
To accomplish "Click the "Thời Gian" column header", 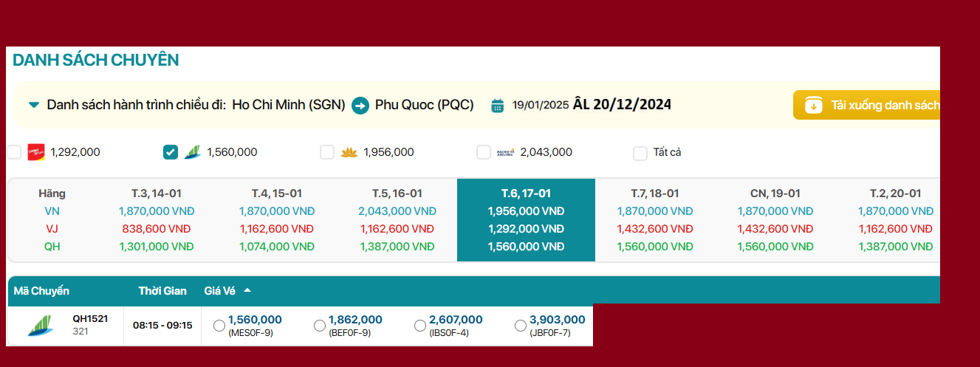I will point(162,291).
